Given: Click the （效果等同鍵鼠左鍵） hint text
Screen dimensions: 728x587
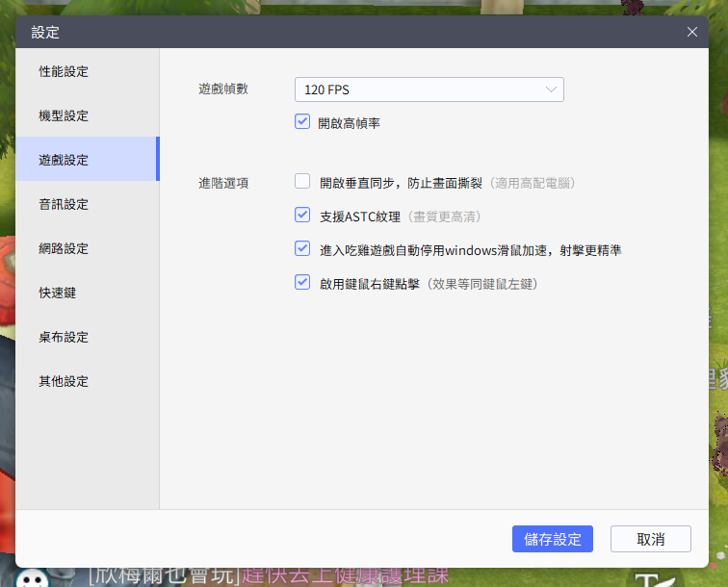Looking at the screenshot, I should [481, 284].
